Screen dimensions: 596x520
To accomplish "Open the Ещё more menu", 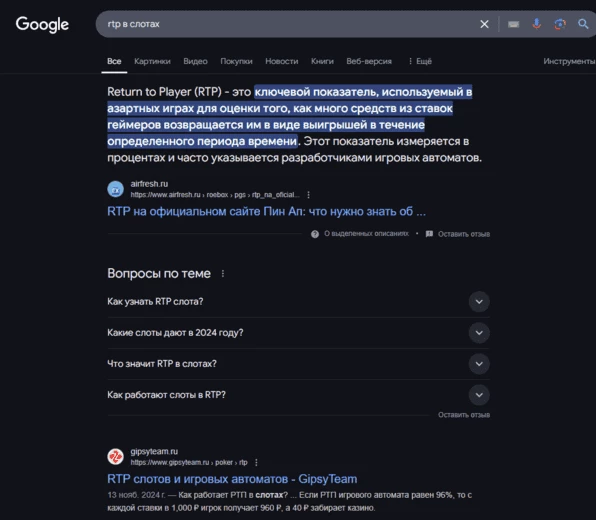I will click(420, 61).
